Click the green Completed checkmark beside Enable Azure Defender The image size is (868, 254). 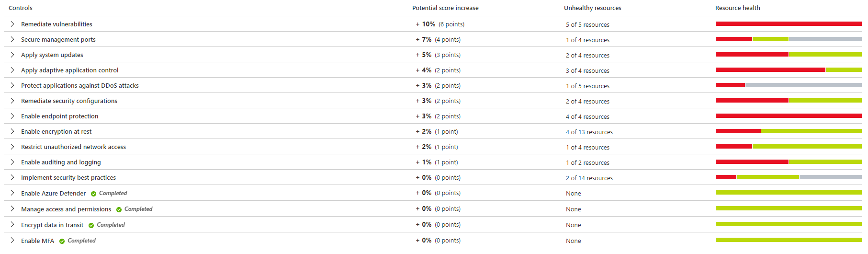94,194
